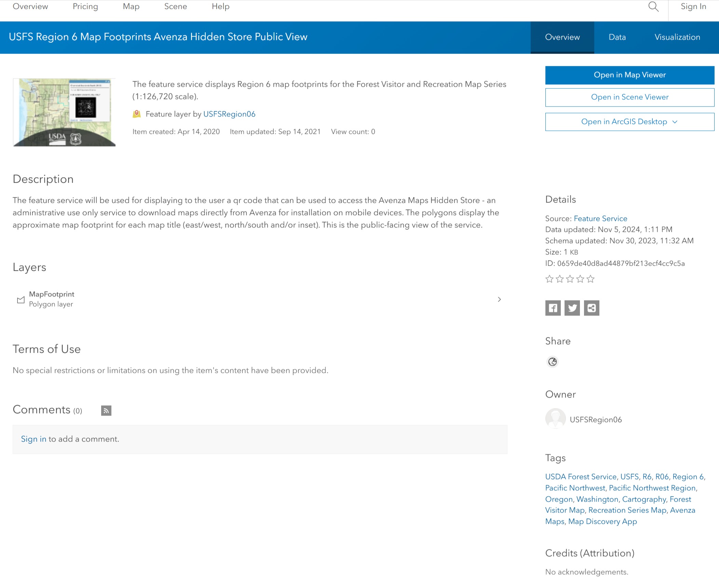Click the USFS tag
This screenshot has width=719, height=588.
[x=629, y=477]
